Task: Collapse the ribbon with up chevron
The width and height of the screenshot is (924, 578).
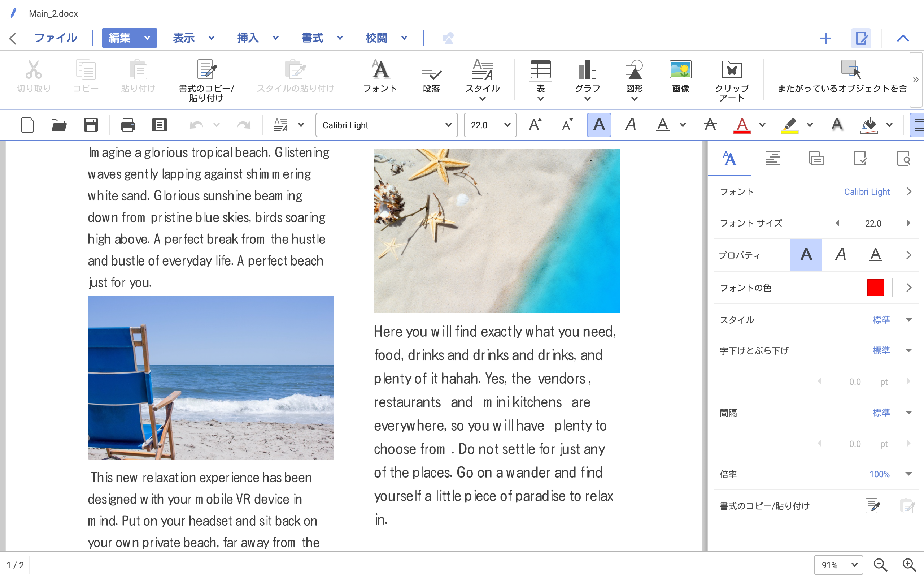Action: point(903,38)
